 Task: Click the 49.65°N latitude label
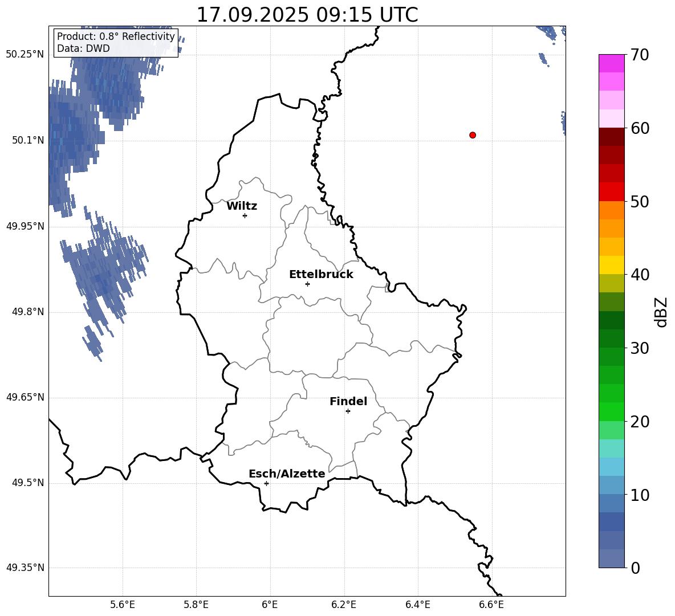click(x=25, y=397)
